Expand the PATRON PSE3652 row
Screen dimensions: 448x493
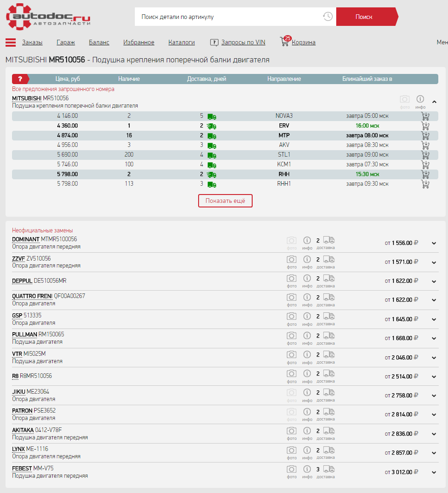[x=434, y=415]
